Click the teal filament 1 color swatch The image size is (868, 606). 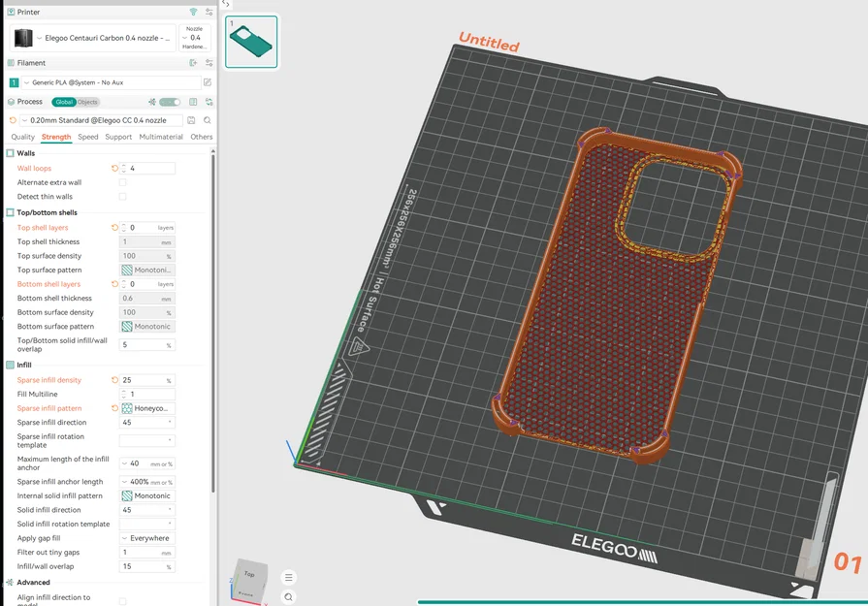coord(14,82)
